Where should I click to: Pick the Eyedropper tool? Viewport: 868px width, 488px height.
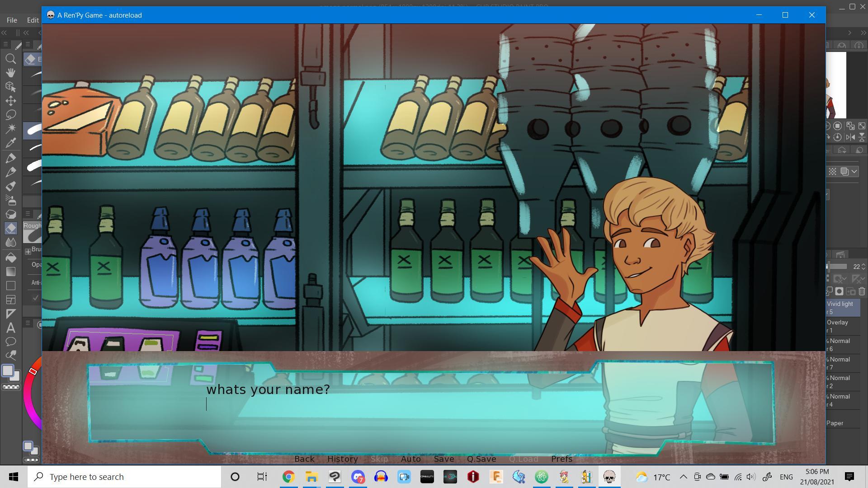pyautogui.click(x=11, y=143)
